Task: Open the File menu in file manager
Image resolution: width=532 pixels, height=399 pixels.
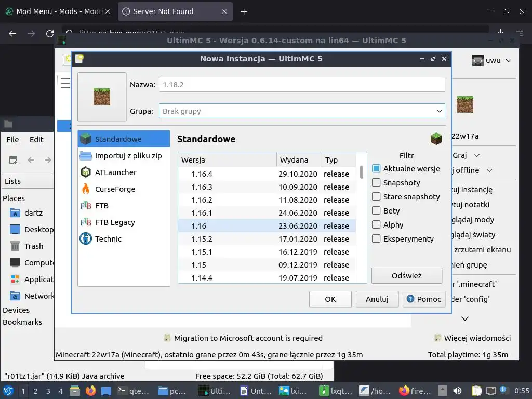Action: click(x=12, y=139)
